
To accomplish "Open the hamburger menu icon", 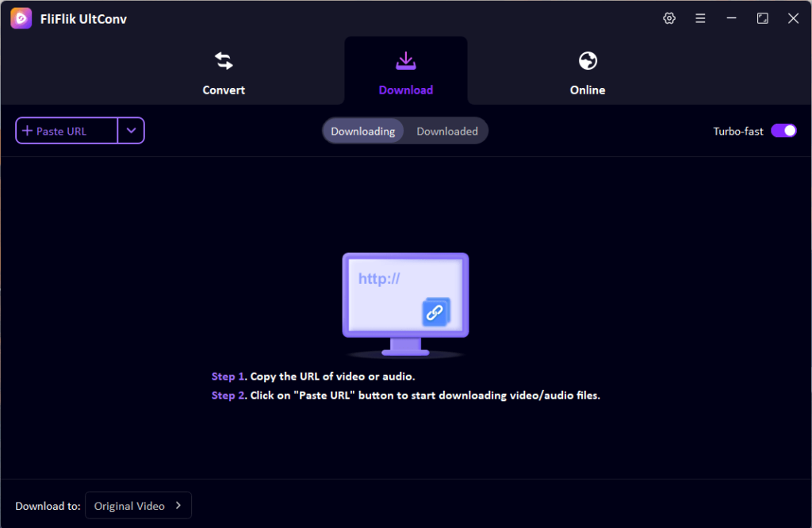I will [700, 17].
